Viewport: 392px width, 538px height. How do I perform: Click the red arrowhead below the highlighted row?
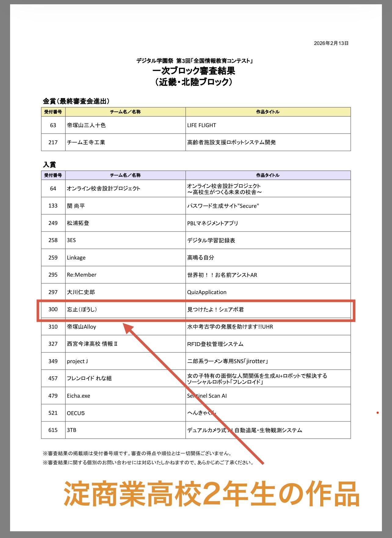pyautogui.click(x=129, y=328)
